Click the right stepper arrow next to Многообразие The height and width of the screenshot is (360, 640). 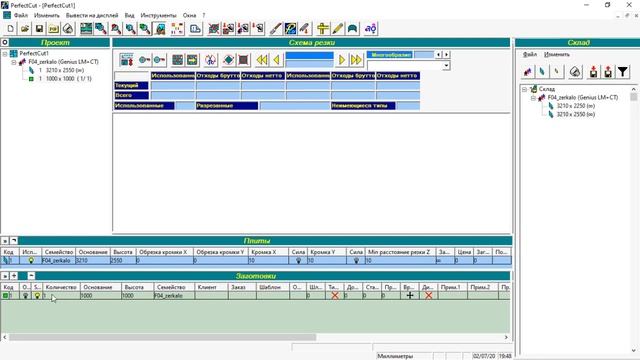(446, 54)
